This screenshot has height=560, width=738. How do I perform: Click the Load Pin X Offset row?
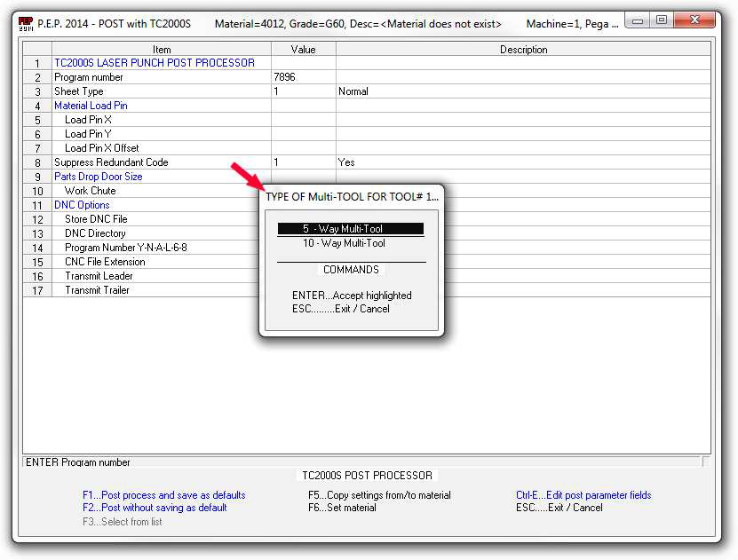[101, 148]
